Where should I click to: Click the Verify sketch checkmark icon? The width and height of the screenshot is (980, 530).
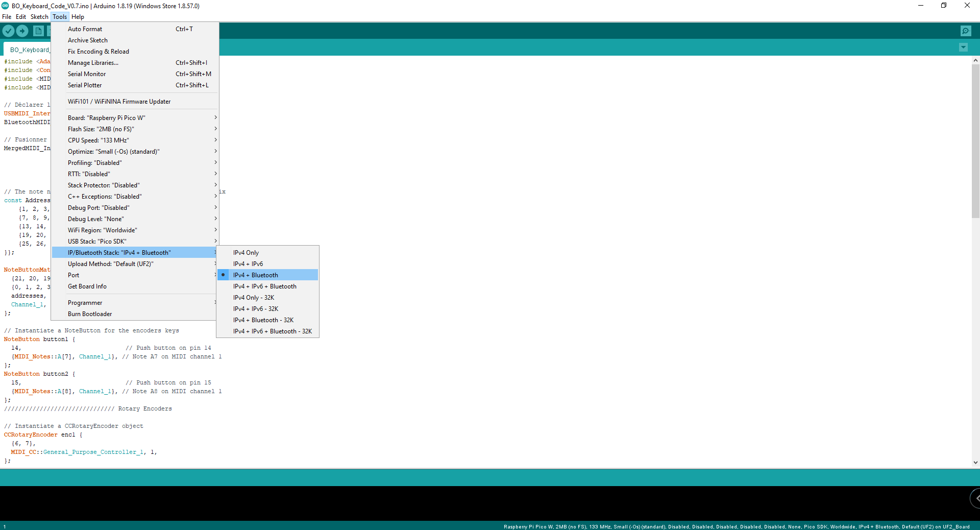(8, 31)
